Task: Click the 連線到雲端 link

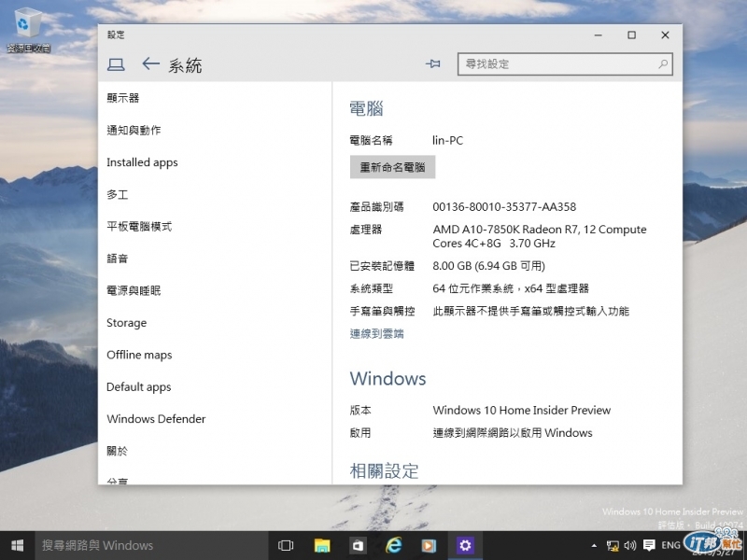Action: (376, 334)
